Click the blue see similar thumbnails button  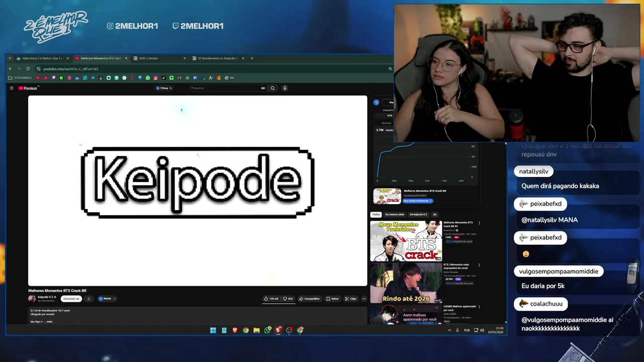click(x=418, y=201)
